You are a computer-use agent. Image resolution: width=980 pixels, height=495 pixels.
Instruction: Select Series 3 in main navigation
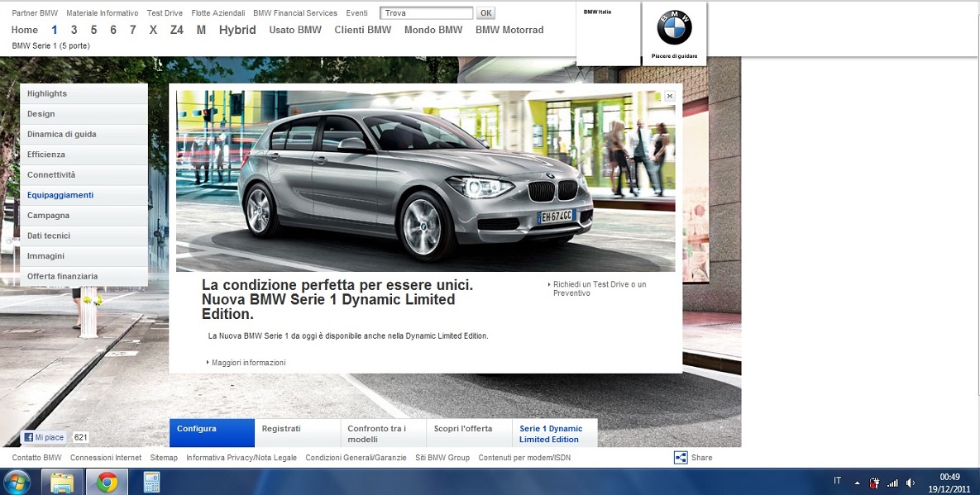pyautogui.click(x=74, y=30)
